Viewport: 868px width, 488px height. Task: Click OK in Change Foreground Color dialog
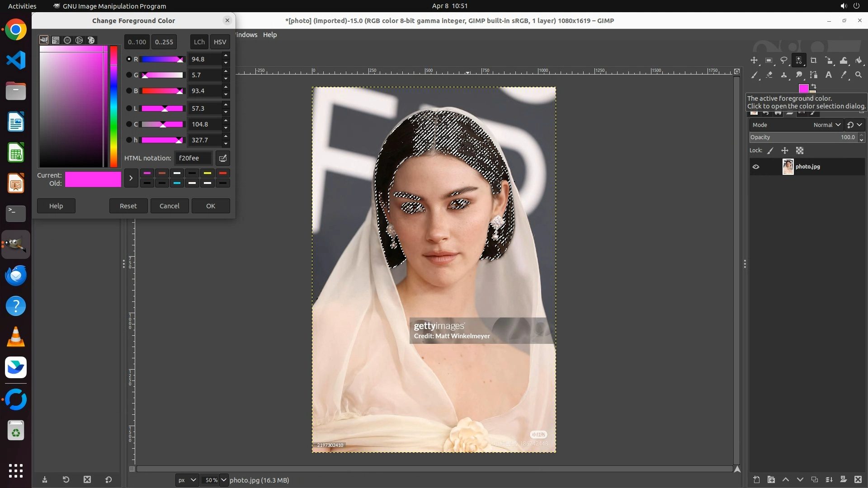211,206
